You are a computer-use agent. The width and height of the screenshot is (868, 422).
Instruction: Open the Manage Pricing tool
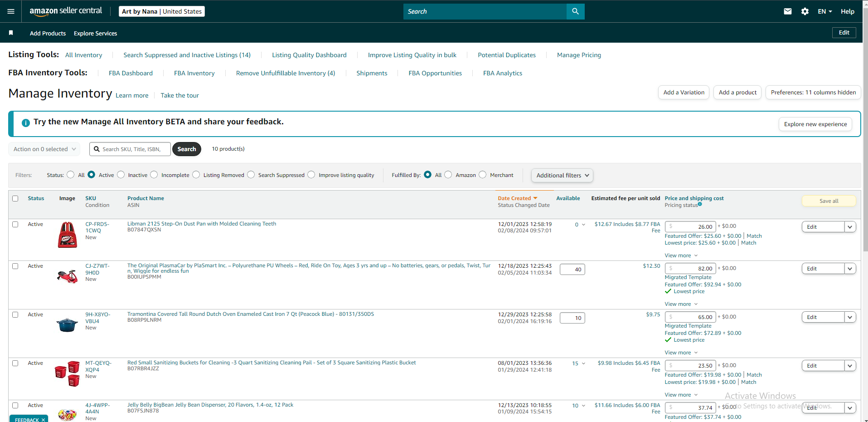(x=579, y=55)
